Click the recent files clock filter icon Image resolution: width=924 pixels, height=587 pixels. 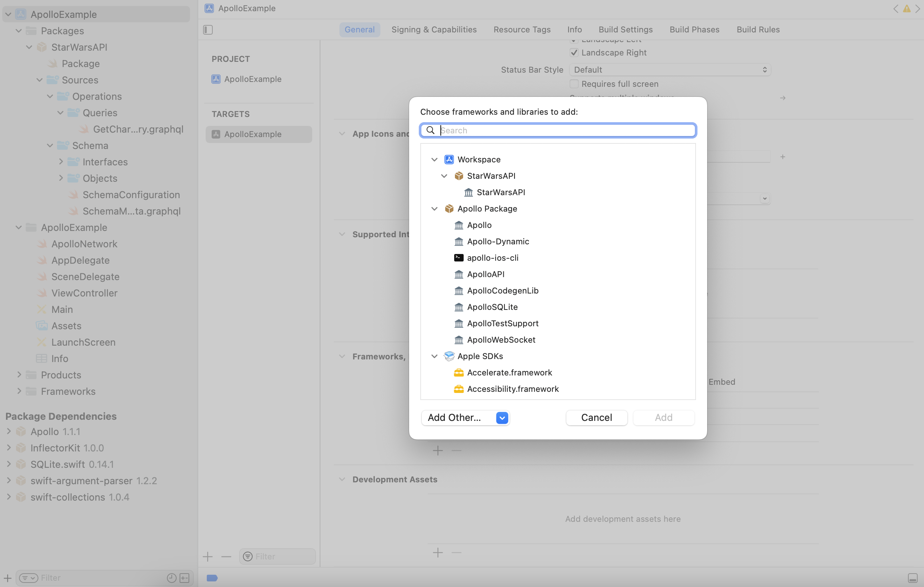171,578
